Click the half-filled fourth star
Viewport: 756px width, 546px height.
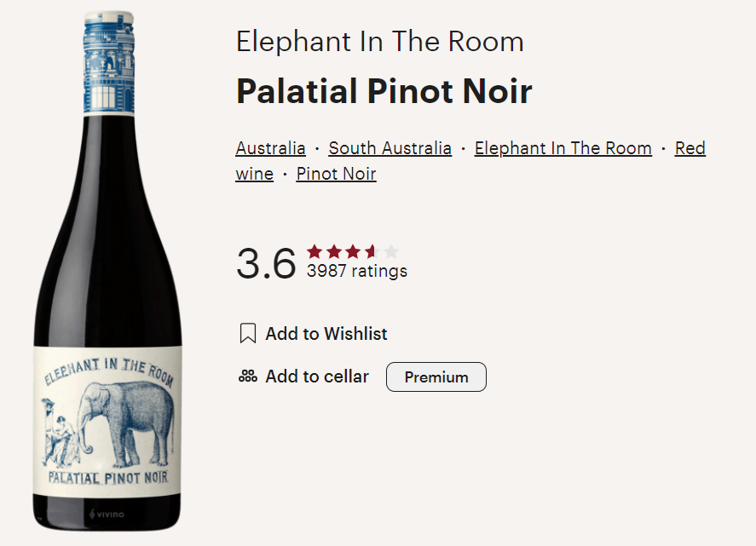[372, 251]
